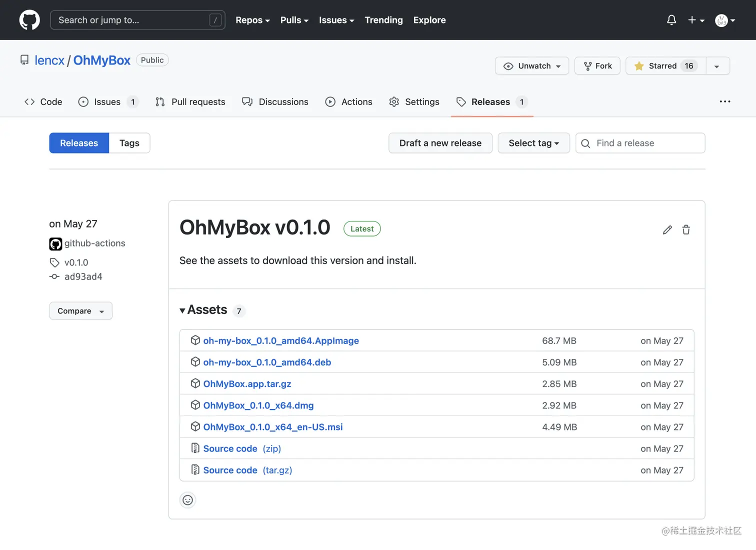This screenshot has height=550, width=756.
Task: Open the v0.1.0 tag link
Action: click(x=76, y=262)
